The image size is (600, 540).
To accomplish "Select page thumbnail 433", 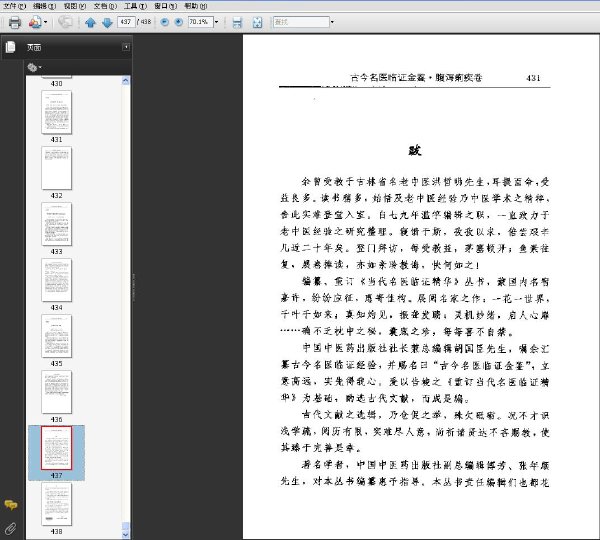I will coord(56,224).
